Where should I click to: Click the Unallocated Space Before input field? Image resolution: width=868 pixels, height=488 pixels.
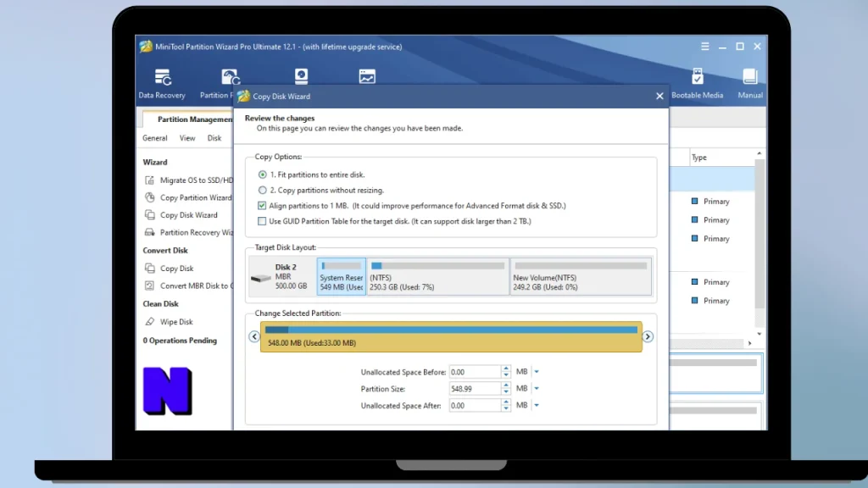tap(475, 372)
